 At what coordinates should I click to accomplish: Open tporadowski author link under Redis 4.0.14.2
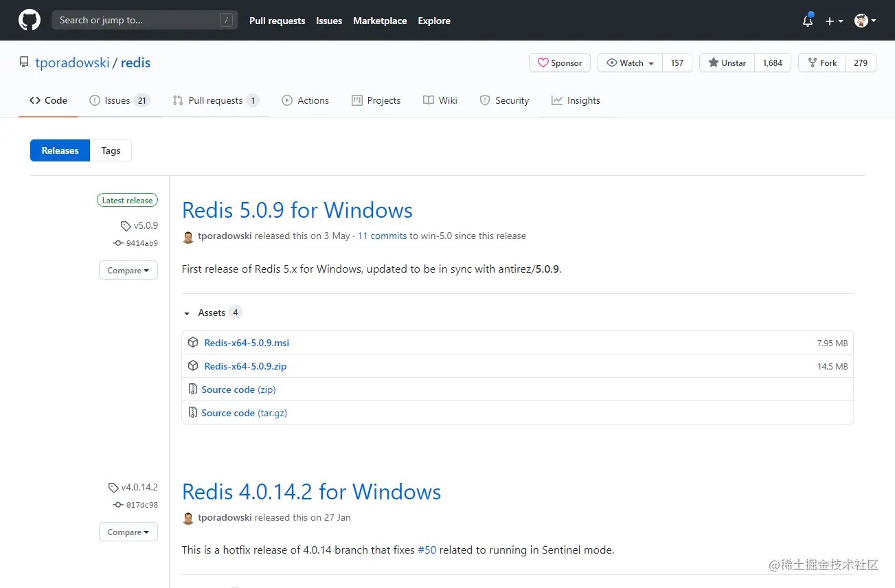225,517
